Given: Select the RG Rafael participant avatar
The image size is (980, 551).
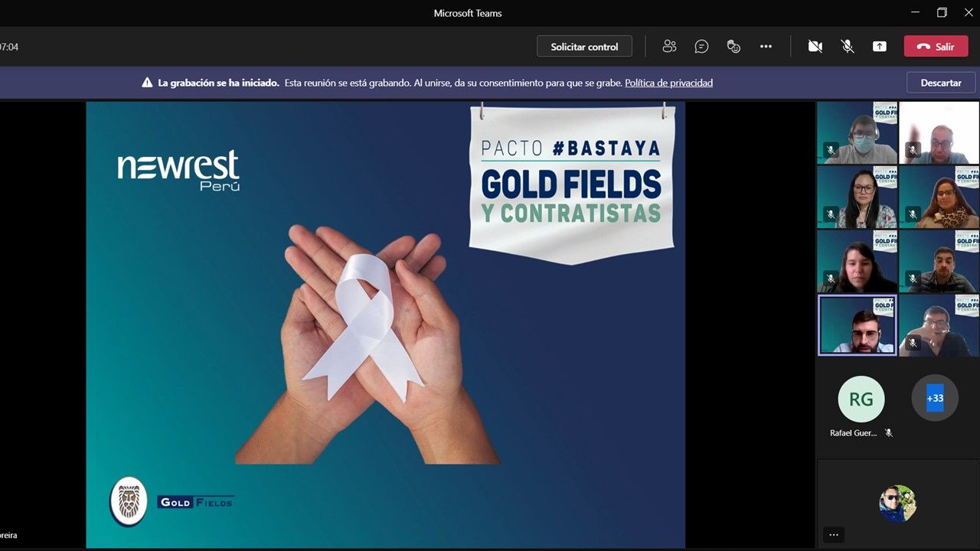Looking at the screenshot, I should [x=861, y=399].
